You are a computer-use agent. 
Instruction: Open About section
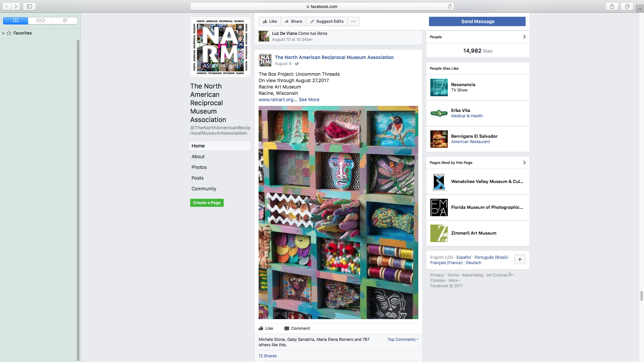(198, 157)
